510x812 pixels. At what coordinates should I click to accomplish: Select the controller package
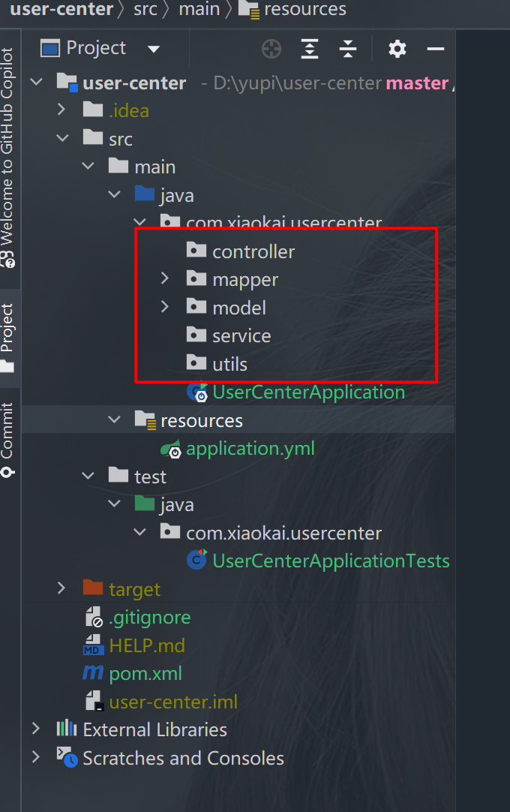pos(253,252)
